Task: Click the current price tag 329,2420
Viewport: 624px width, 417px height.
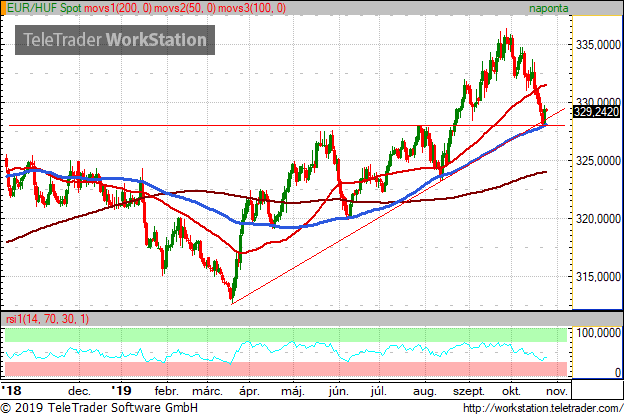Action: click(596, 112)
